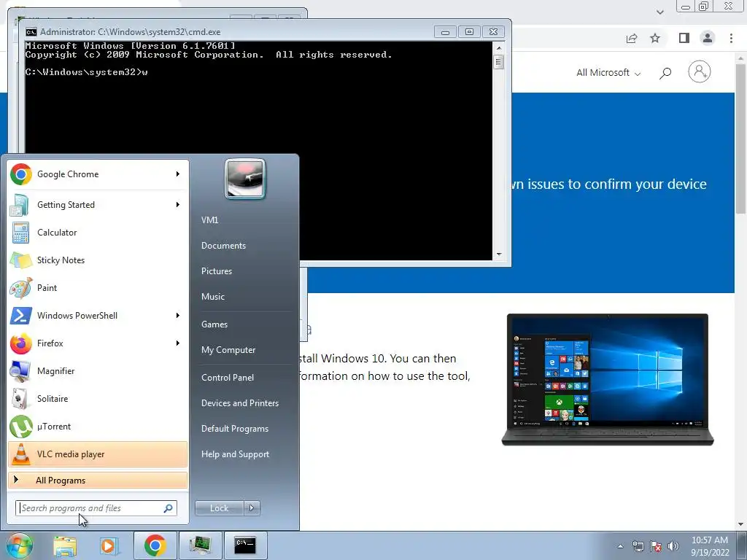Bookmark this page star icon

(x=655, y=38)
